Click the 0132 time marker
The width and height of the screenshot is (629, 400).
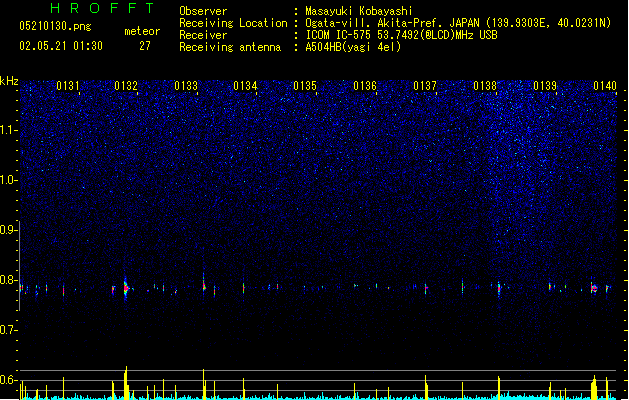[x=126, y=86]
